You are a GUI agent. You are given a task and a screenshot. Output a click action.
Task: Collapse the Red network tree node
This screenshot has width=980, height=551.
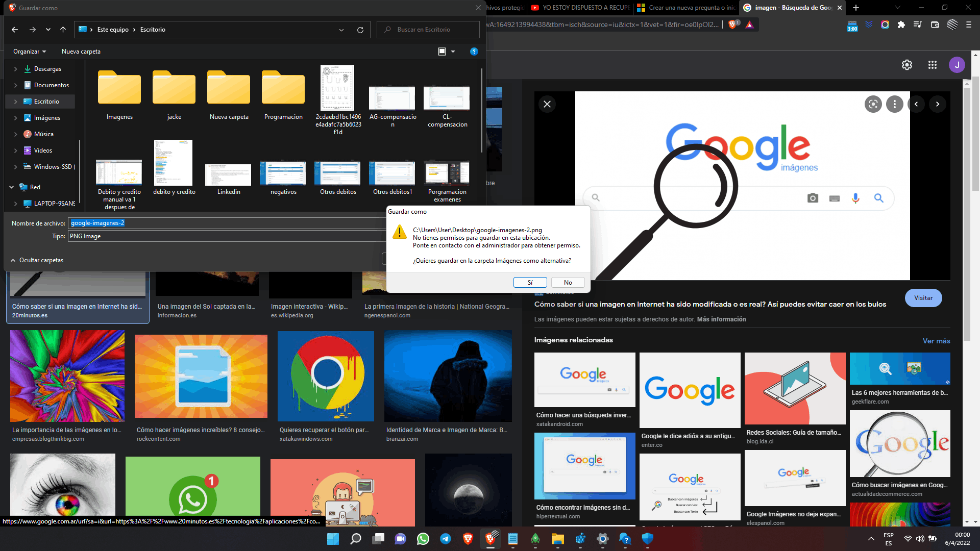(x=11, y=187)
